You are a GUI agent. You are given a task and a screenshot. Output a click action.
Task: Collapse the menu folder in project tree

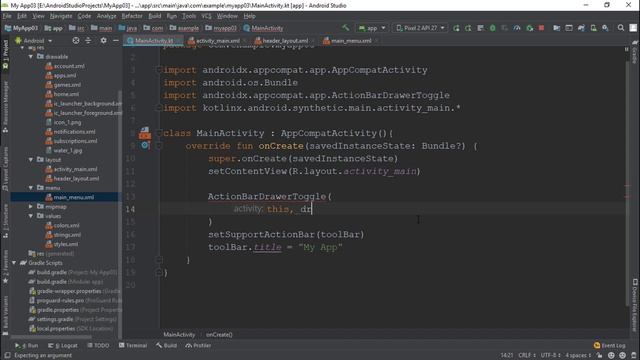coord(31,188)
